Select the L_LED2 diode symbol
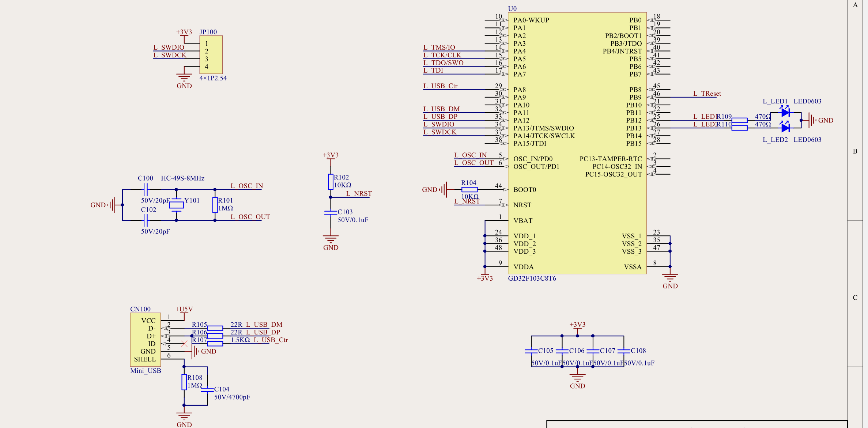Image resolution: width=868 pixels, height=428 pixels. coord(785,126)
